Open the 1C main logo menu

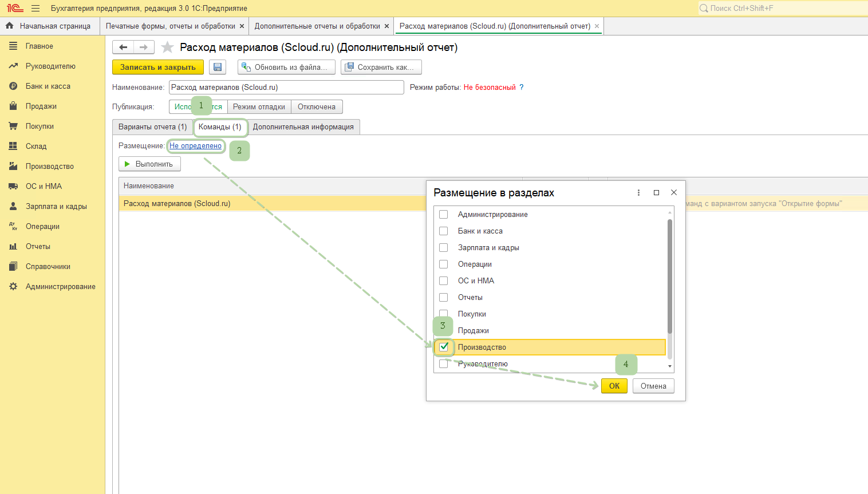point(15,8)
